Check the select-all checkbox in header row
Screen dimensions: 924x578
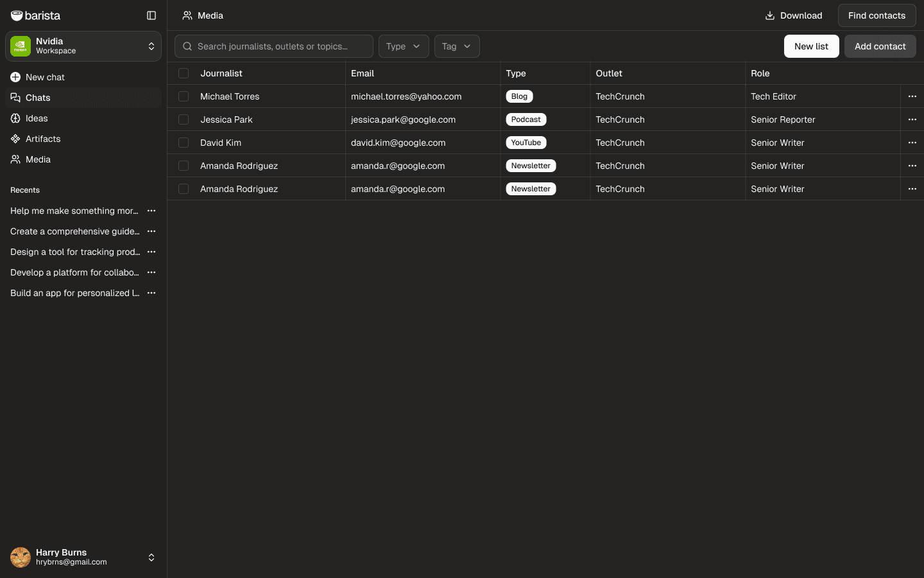[x=184, y=73]
